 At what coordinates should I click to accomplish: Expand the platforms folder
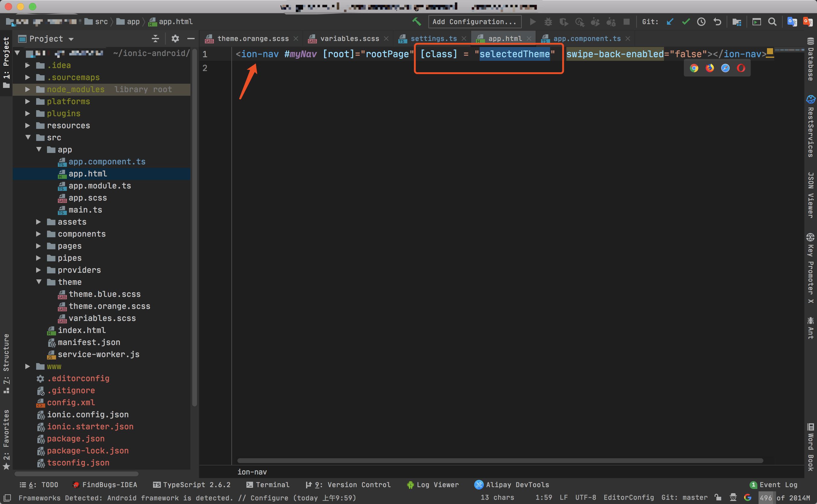(x=28, y=101)
